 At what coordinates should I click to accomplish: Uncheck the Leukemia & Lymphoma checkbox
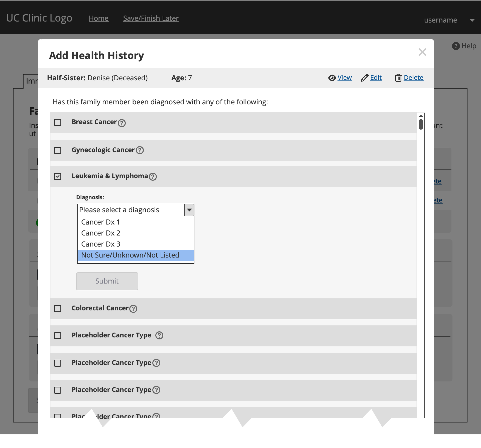tap(58, 176)
